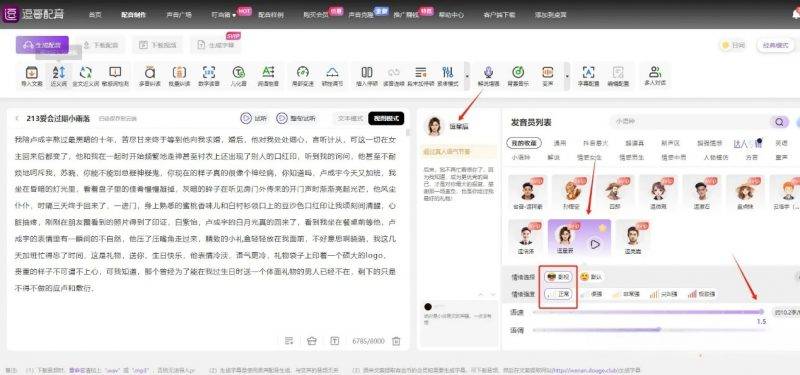Select the 情感男生 voice category tab
This screenshot has height=375, width=800.
[x=632, y=158]
